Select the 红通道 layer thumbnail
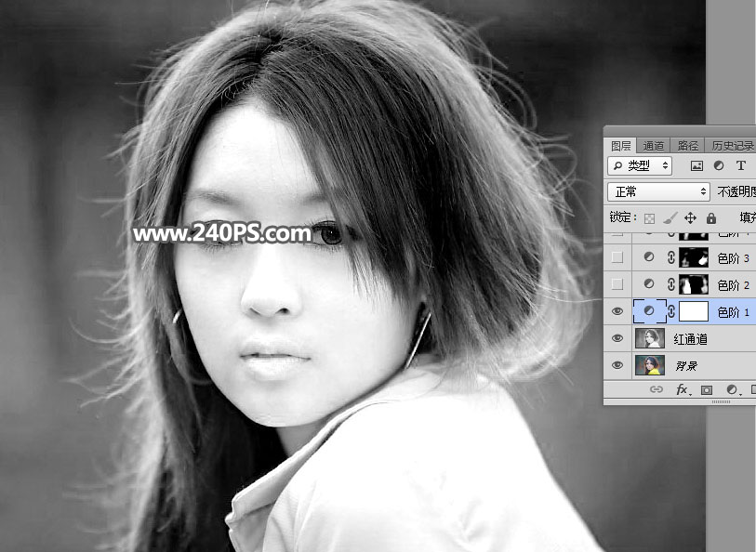Image resolution: width=756 pixels, height=552 pixels. (650, 338)
